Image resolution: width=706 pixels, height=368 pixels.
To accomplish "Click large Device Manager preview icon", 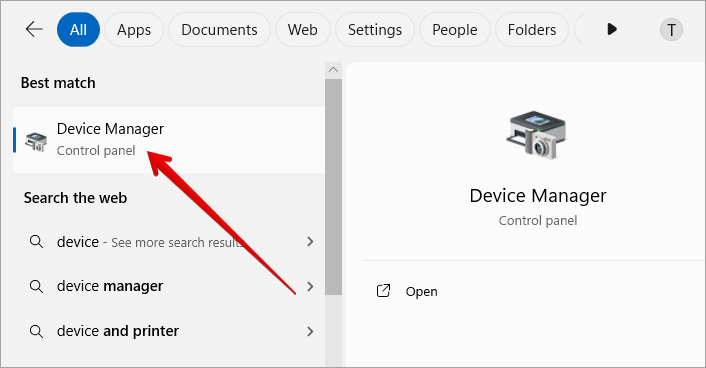I will pos(537,135).
